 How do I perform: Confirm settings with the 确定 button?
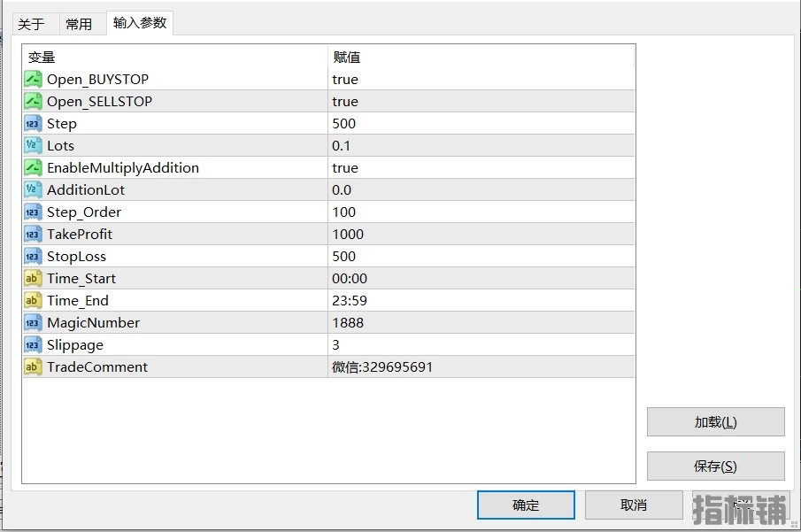tap(526, 505)
